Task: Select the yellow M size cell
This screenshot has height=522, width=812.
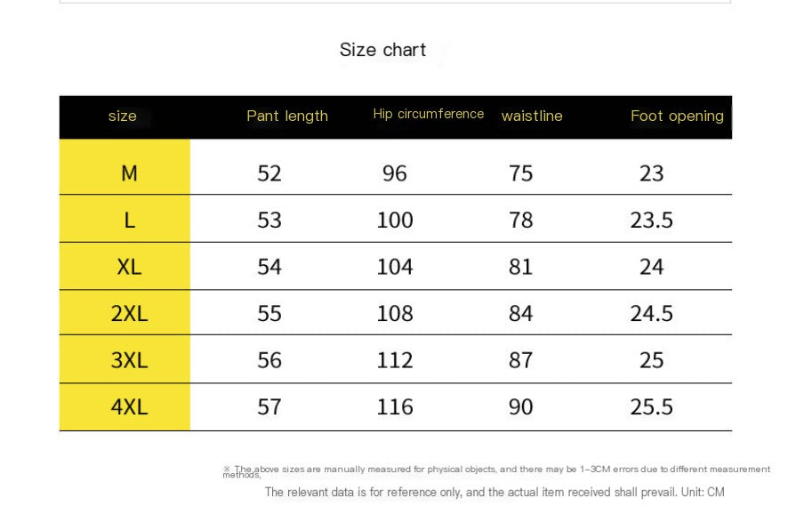Action: (x=125, y=167)
